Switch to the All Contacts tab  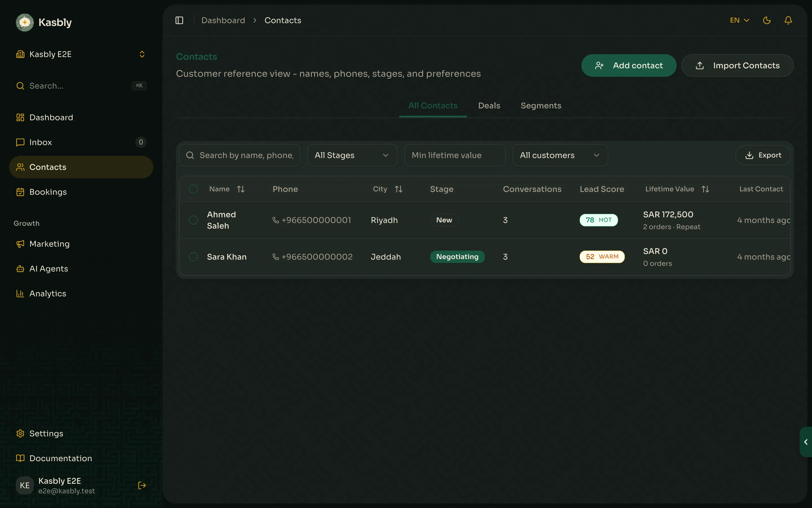433,106
